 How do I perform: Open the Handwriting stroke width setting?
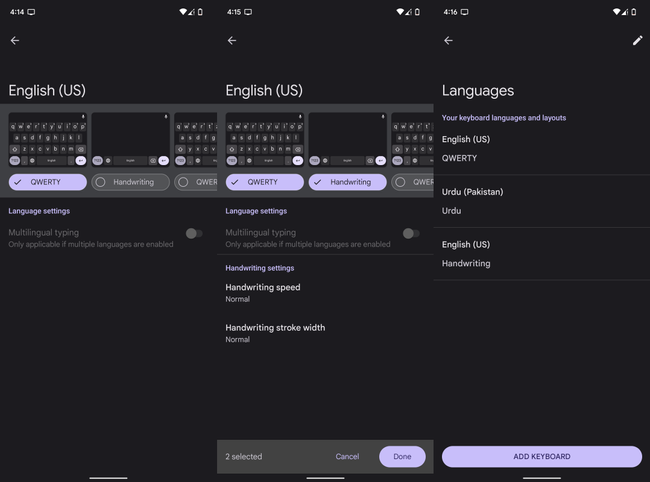click(275, 332)
